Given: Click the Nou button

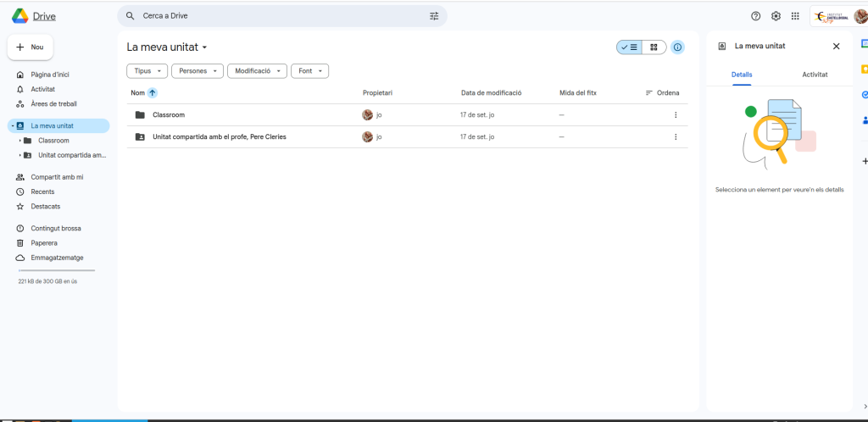Looking at the screenshot, I should (x=31, y=47).
